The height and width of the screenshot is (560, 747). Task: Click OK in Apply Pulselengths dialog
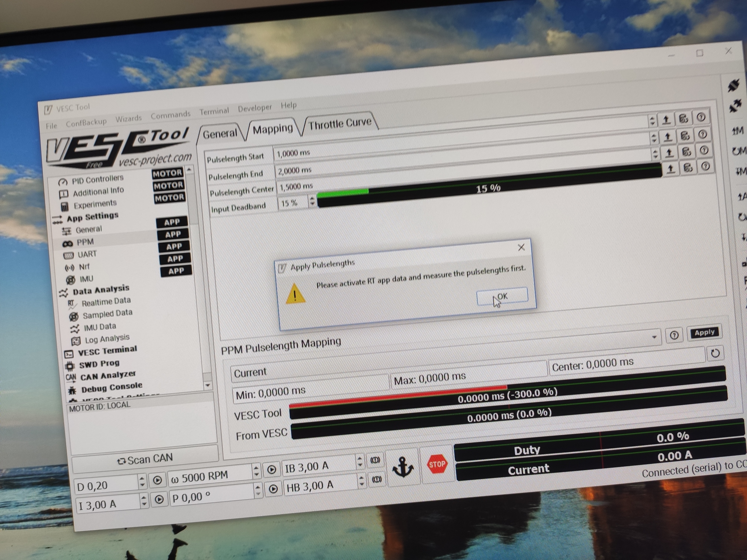click(x=502, y=296)
